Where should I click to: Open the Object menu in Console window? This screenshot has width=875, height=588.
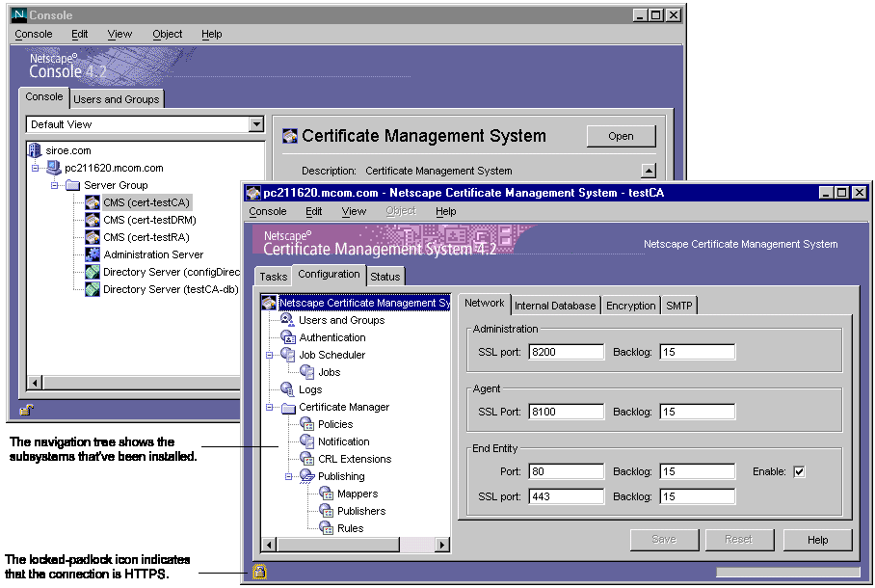tap(168, 34)
